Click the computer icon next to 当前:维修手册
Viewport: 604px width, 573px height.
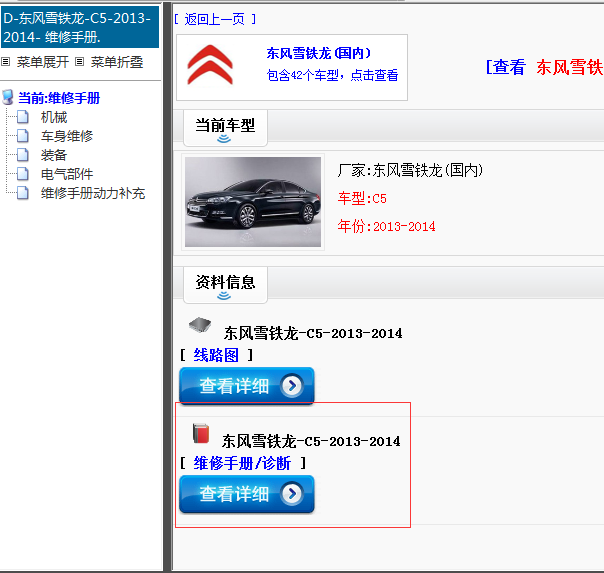pos(8,97)
